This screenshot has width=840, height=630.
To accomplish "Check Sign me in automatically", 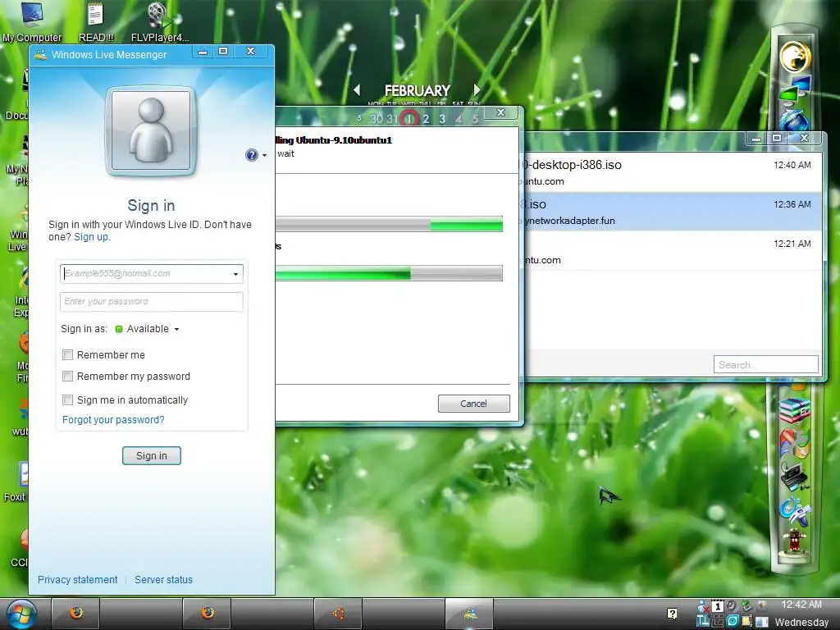I will (67, 399).
